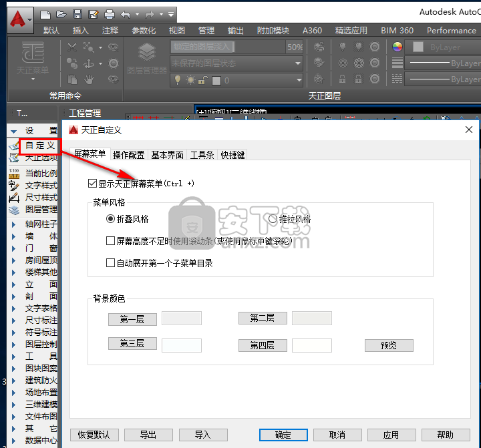Switch to the 快捷键 tab
This screenshot has width=481, height=448.
point(232,155)
